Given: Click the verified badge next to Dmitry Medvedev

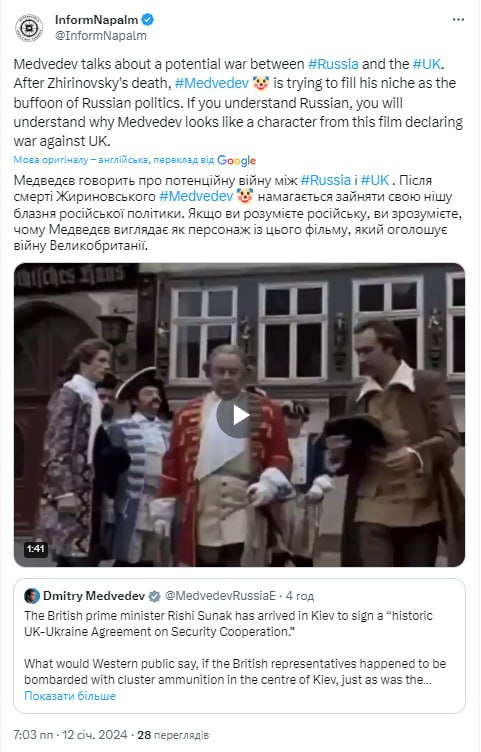Looking at the screenshot, I should (154, 596).
